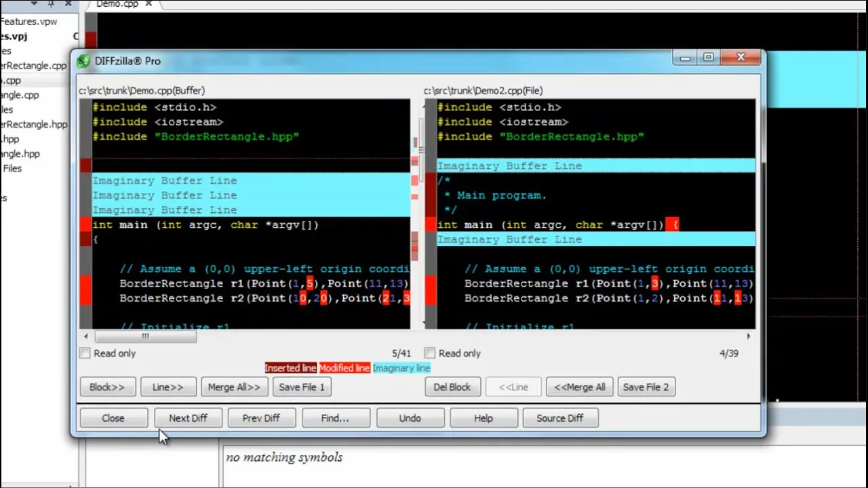The image size is (868, 488).
Task: Close DIFFzilla Pro with red X
Action: point(741,58)
